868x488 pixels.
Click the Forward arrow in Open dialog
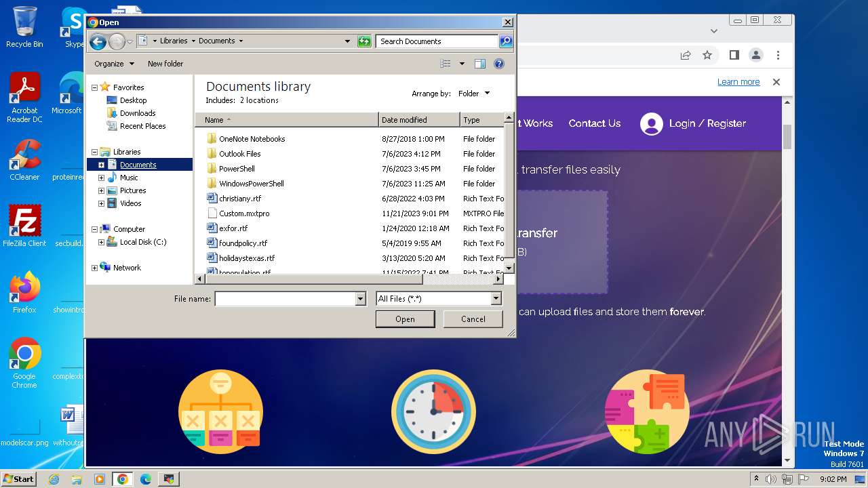click(x=117, y=42)
